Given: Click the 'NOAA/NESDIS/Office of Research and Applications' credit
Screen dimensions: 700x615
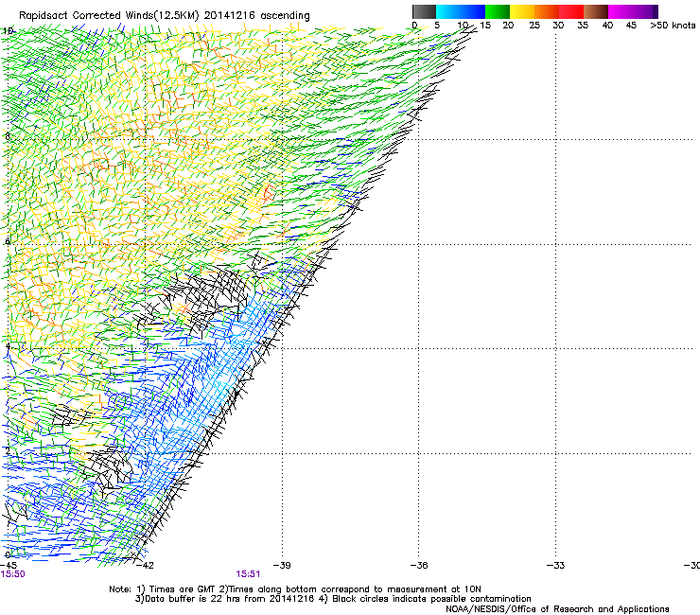Looking at the screenshot, I should click(x=557, y=609).
